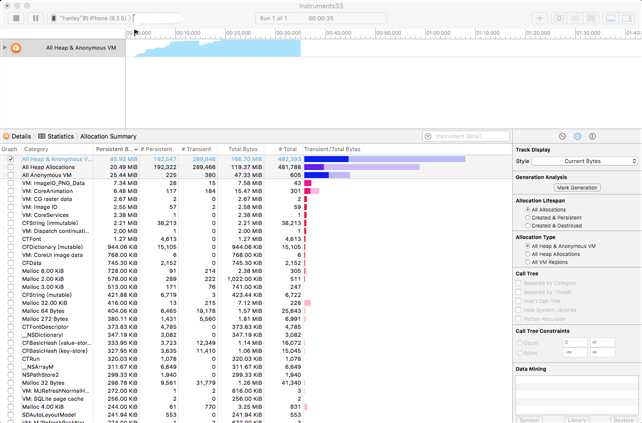Select Created & Persistent radio option
Image resolution: width=642 pixels, height=423 pixels.
527,217
